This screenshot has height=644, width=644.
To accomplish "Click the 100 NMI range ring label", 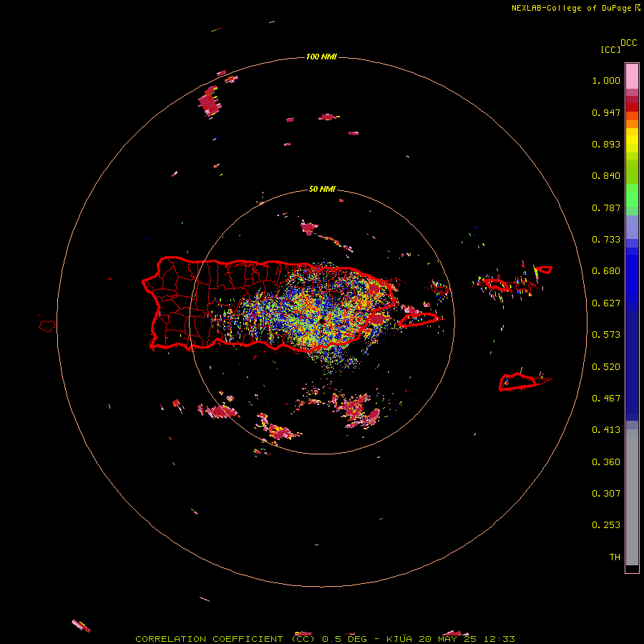I will [x=321, y=57].
